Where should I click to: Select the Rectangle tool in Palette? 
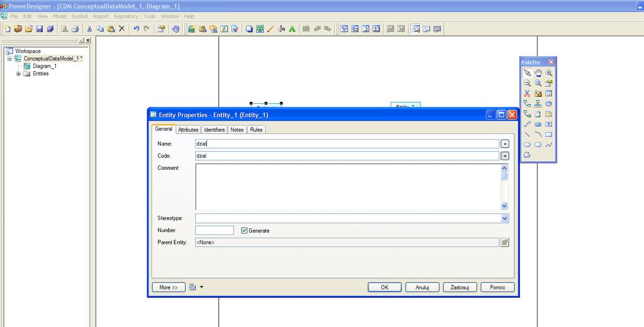(x=548, y=135)
